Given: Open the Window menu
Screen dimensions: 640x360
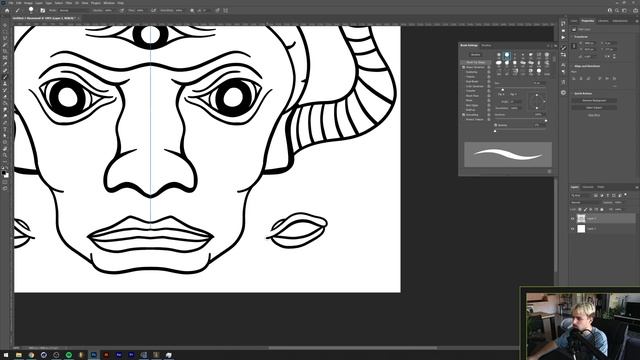Looking at the screenshot, I should tap(109, 3).
